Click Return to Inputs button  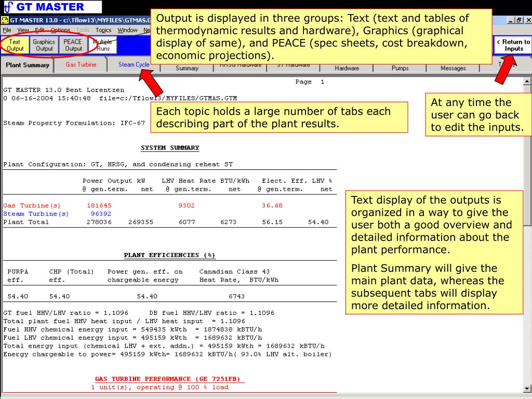point(513,45)
